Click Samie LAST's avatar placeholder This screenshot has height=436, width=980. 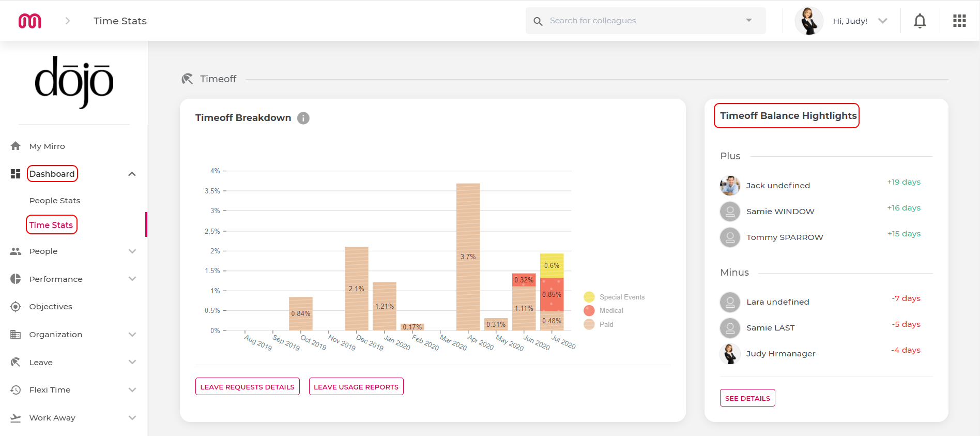point(730,327)
